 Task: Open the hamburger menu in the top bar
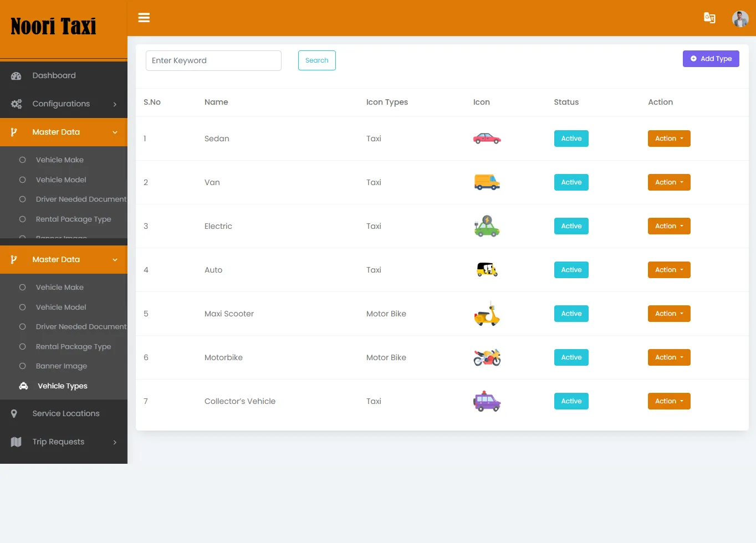pyautogui.click(x=144, y=18)
